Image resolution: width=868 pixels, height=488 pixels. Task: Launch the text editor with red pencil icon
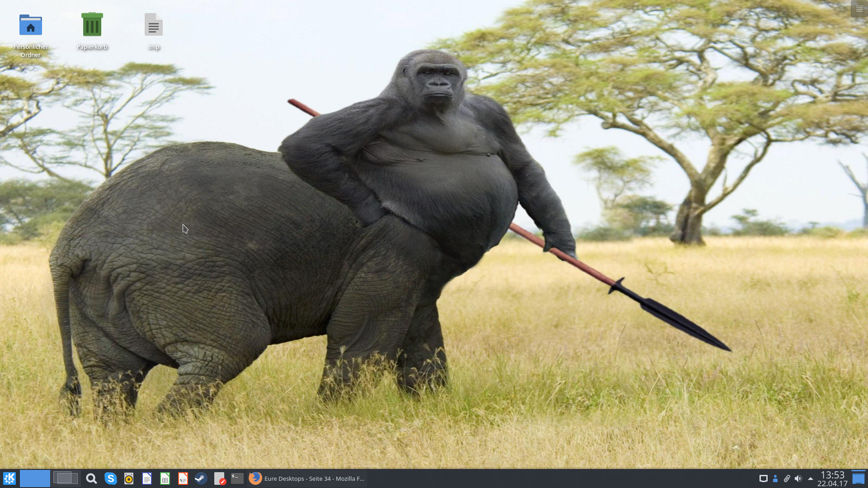pos(220,479)
